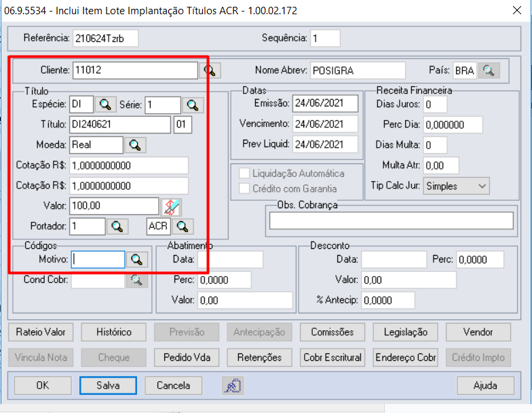Focus the Cliente field
Image resolution: width=532 pixels, height=413 pixels.
click(x=135, y=71)
